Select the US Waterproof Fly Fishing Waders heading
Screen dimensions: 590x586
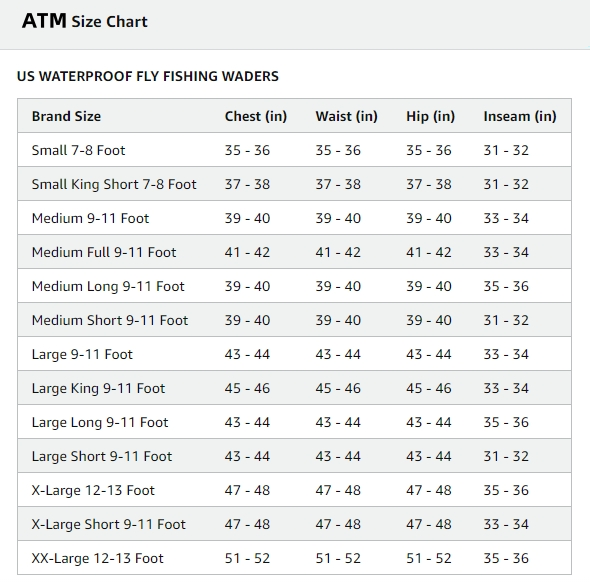pyautogui.click(x=148, y=76)
